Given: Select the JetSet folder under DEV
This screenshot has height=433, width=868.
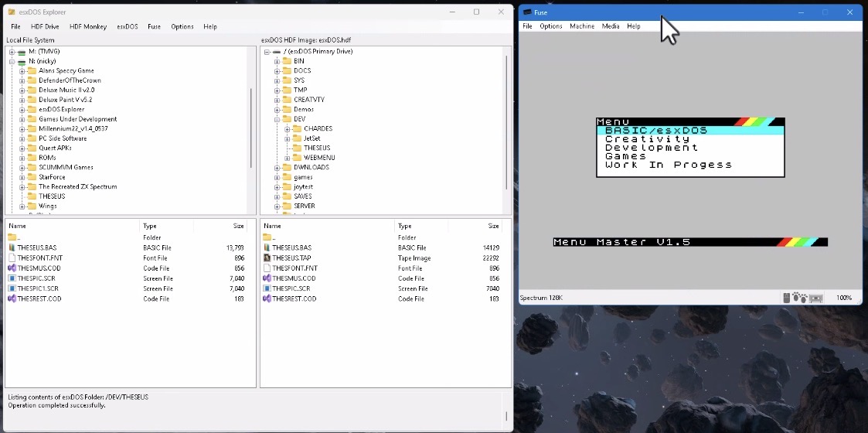Looking at the screenshot, I should (311, 138).
